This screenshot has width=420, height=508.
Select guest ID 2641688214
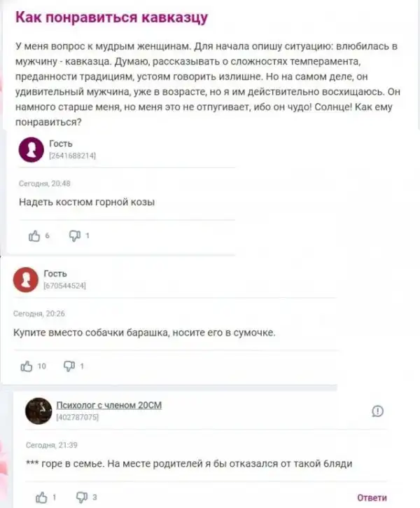tap(73, 156)
